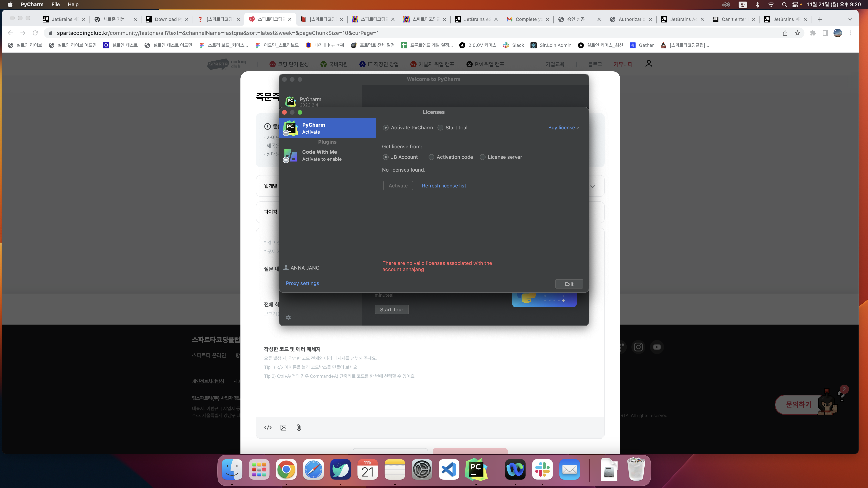Choose the Start trial option
868x488 pixels.
click(x=440, y=128)
